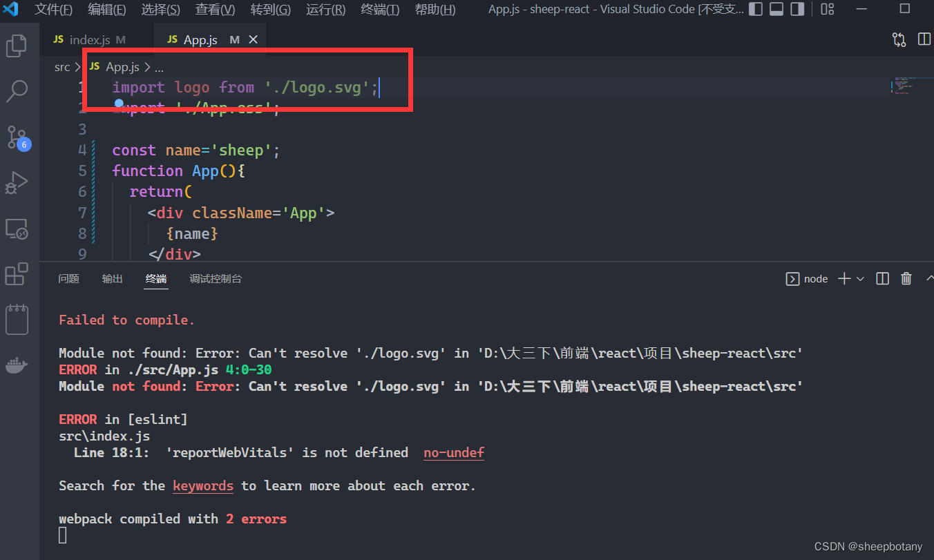Click "Failed to compile." in the terminal
This screenshot has height=560, width=934.
coord(127,320)
